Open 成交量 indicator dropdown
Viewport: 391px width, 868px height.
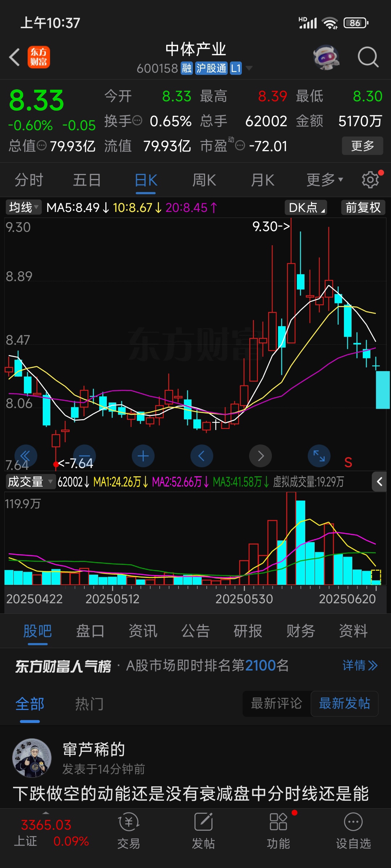[30, 482]
